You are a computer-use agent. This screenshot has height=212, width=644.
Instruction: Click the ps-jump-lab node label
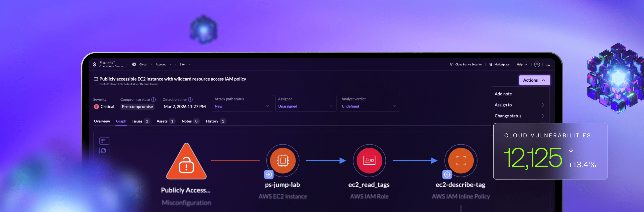[283, 185]
